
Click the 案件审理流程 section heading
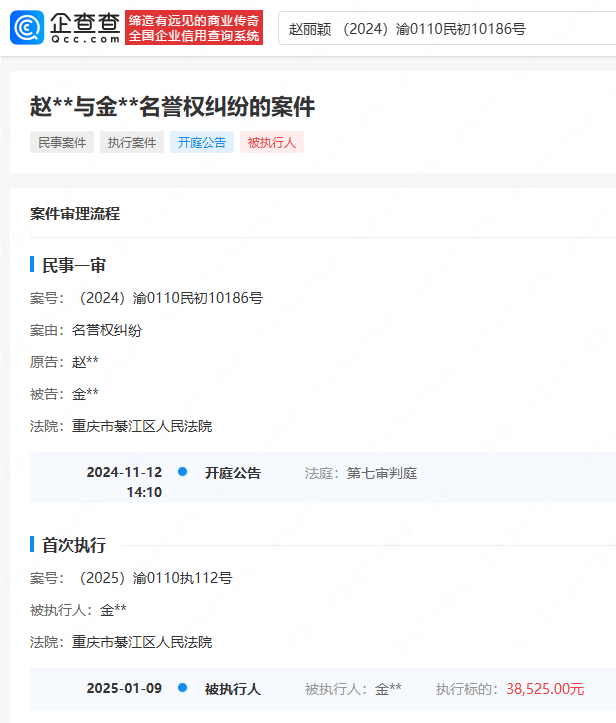[x=75, y=213]
